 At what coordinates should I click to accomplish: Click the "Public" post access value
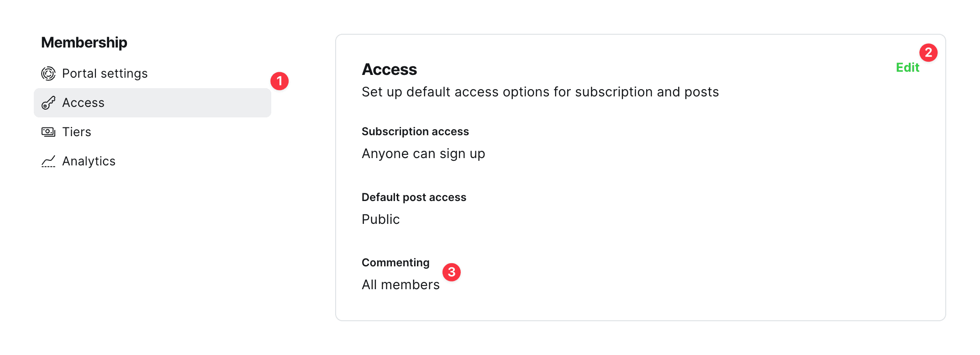(x=380, y=219)
